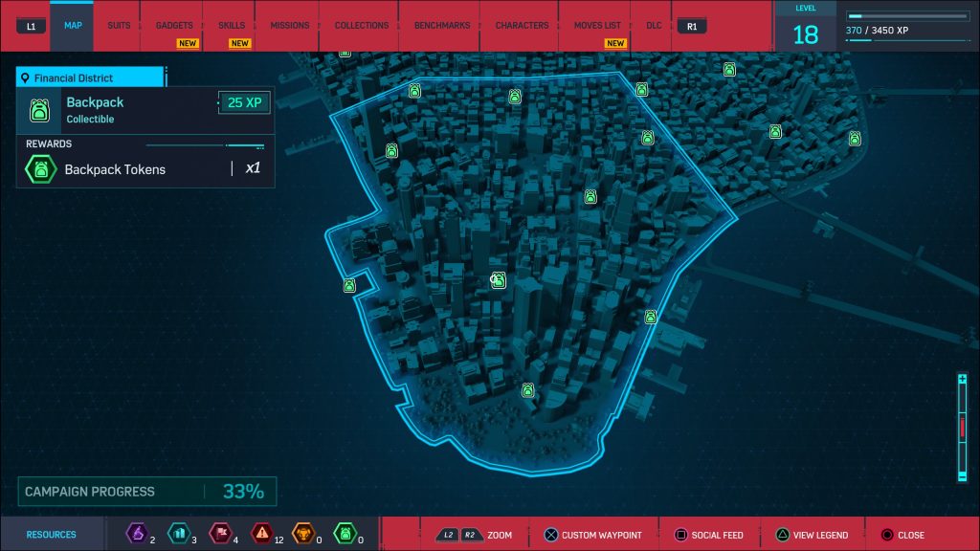980x551 pixels.
Task: Select the southernmost backpack marker near the park
Action: (x=528, y=390)
